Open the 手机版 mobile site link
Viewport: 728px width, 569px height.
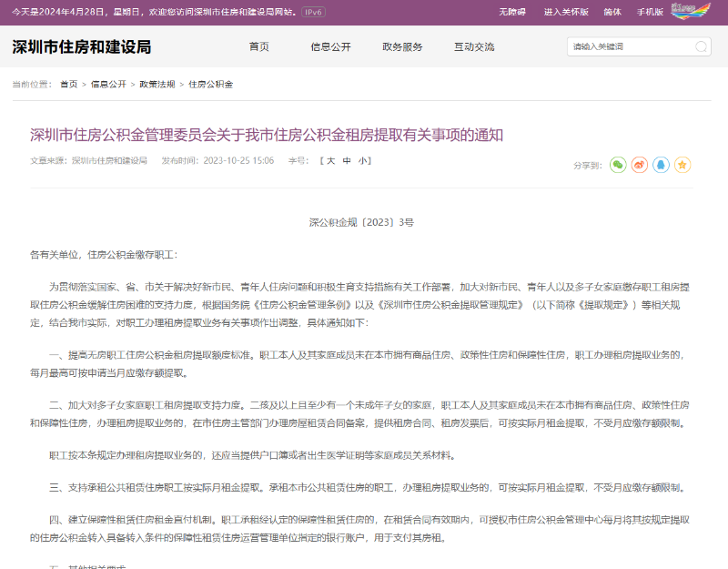tap(650, 12)
